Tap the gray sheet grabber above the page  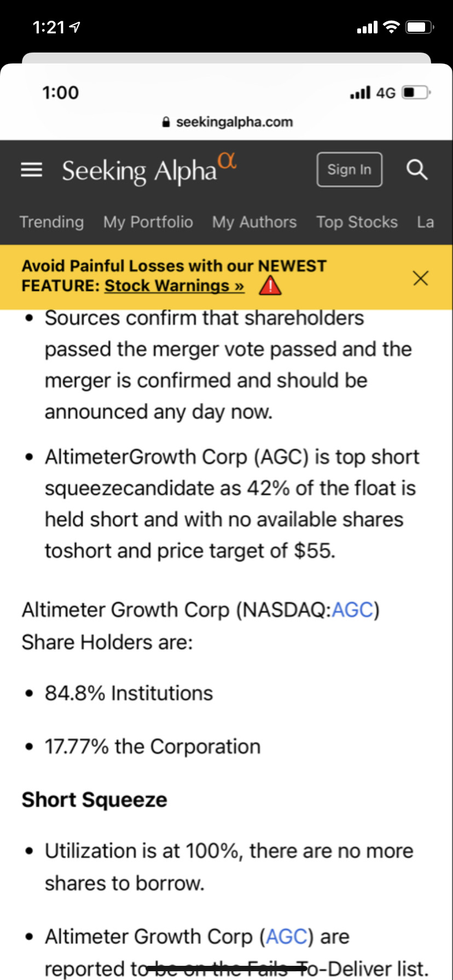[226, 58]
